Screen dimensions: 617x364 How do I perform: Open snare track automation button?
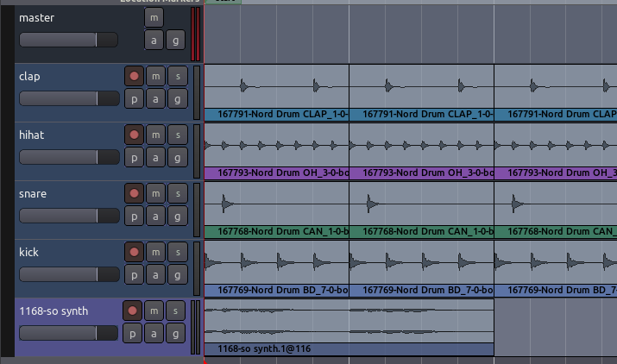coord(156,216)
